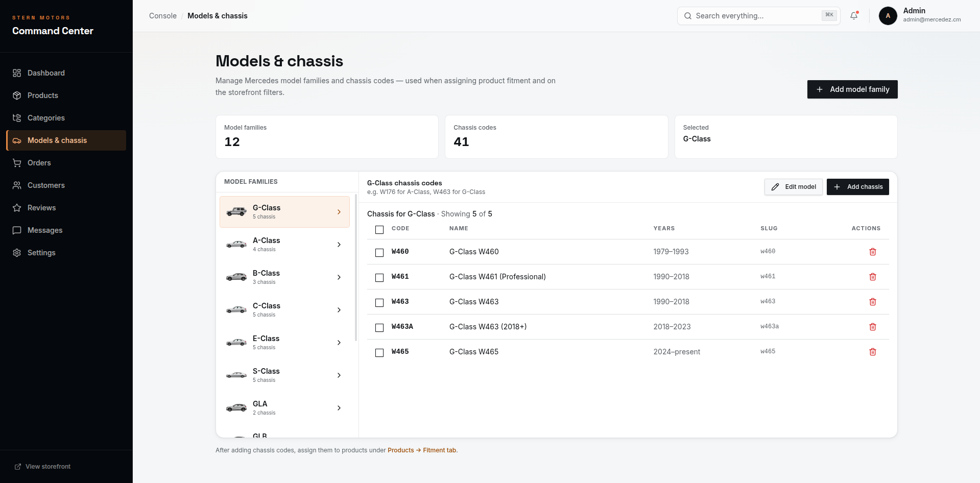
Task: Open the Orders page
Action: click(x=66, y=163)
